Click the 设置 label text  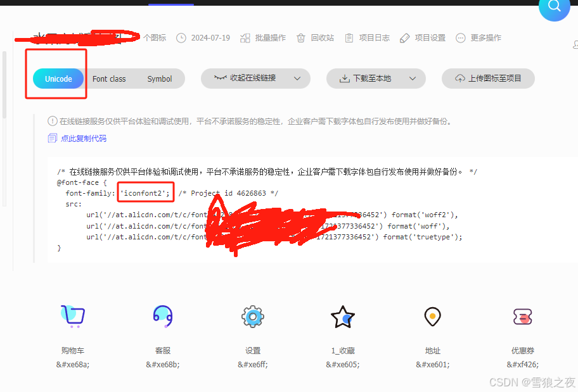(x=253, y=350)
